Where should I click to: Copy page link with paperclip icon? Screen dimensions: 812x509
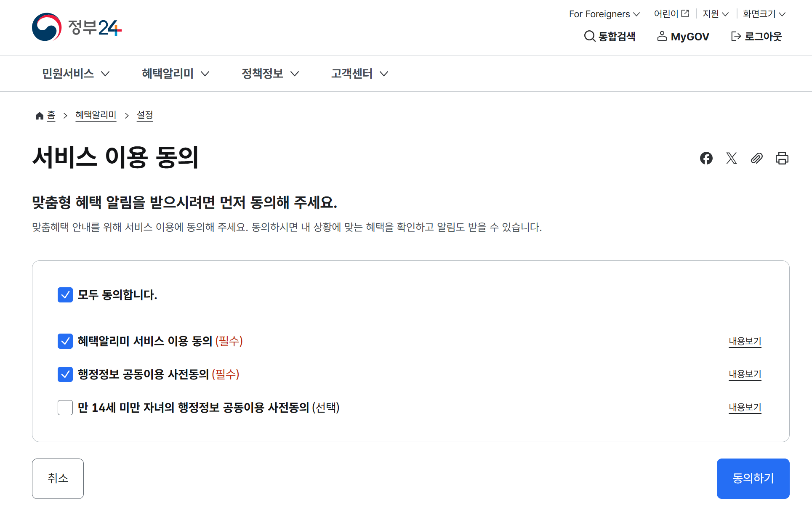click(x=756, y=158)
